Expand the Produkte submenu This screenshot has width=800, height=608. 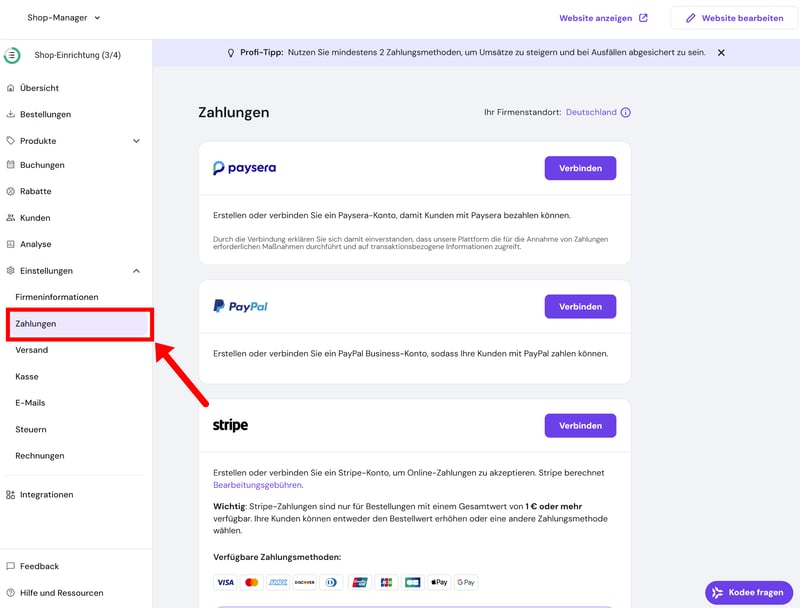tap(136, 141)
